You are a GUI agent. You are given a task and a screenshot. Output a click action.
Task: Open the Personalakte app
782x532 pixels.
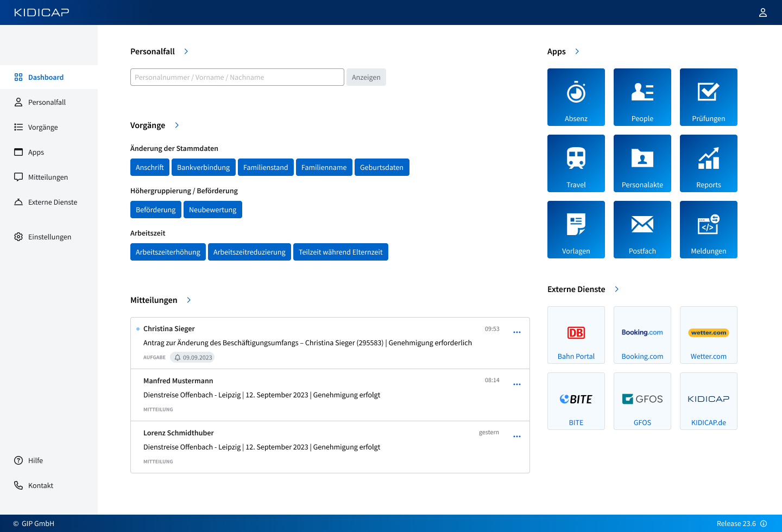click(642, 163)
